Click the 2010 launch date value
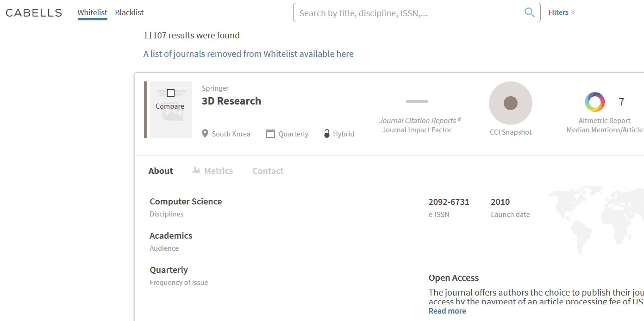This screenshot has width=644, height=321. (500, 202)
